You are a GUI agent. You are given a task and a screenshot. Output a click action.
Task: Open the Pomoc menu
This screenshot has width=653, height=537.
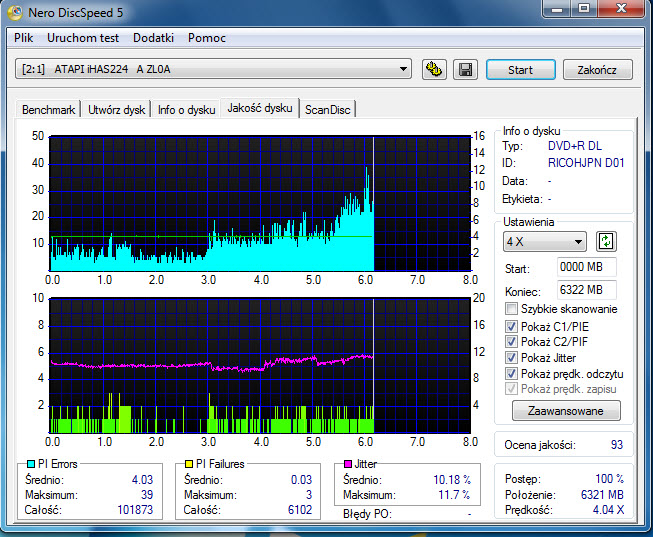(x=207, y=38)
